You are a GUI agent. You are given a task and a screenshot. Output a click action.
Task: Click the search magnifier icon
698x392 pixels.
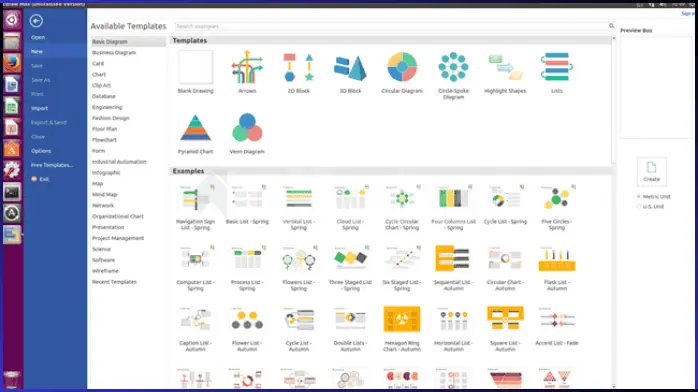[x=611, y=26]
